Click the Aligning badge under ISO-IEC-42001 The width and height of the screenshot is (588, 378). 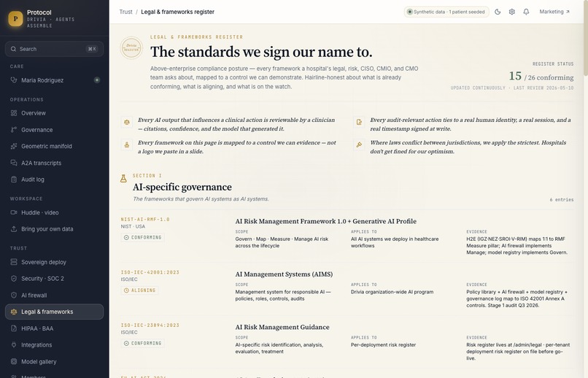click(x=139, y=290)
